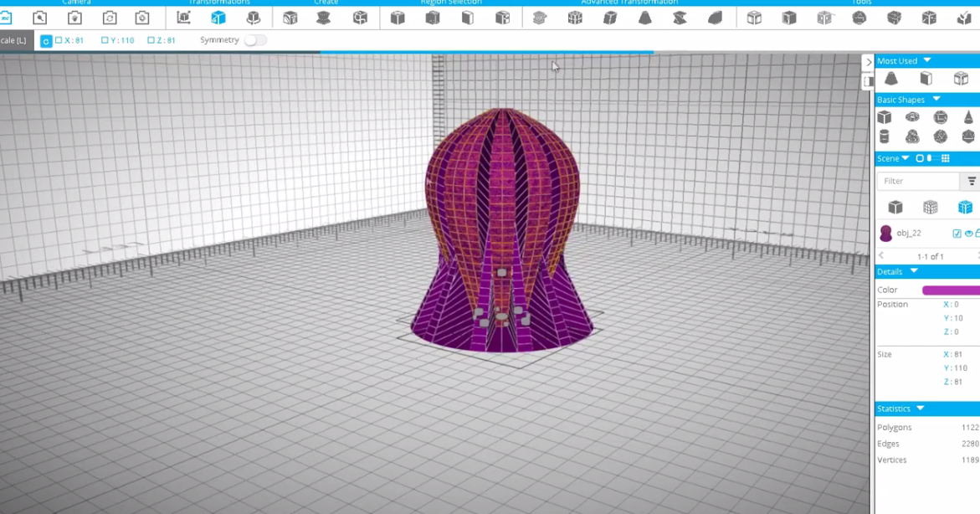Viewport: 980px width, 514px height.
Task: Open the object Color swatch
Action: click(x=951, y=290)
